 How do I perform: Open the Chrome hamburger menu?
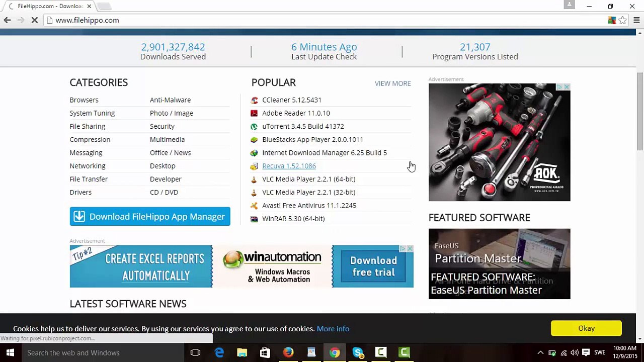coord(636,20)
